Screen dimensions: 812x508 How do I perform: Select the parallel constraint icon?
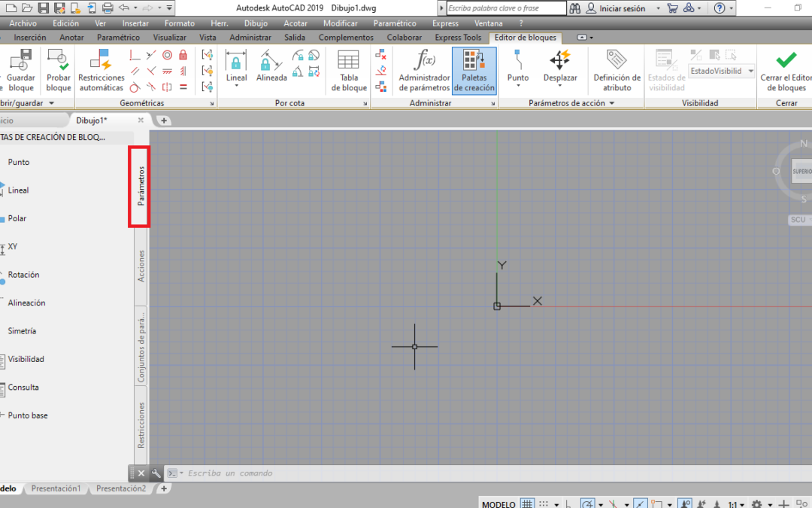[x=135, y=71]
